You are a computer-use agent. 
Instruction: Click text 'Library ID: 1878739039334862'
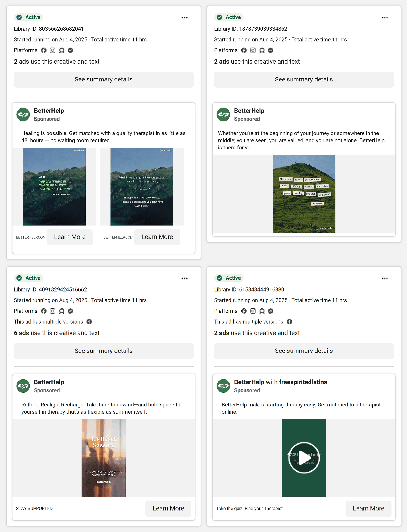[x=250, y=29]
